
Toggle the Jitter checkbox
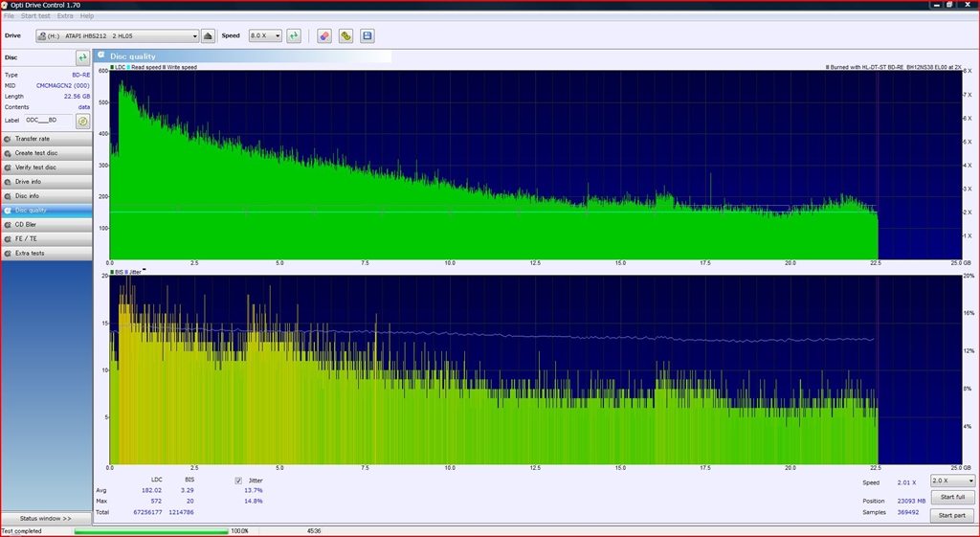(x=239, y=480)
